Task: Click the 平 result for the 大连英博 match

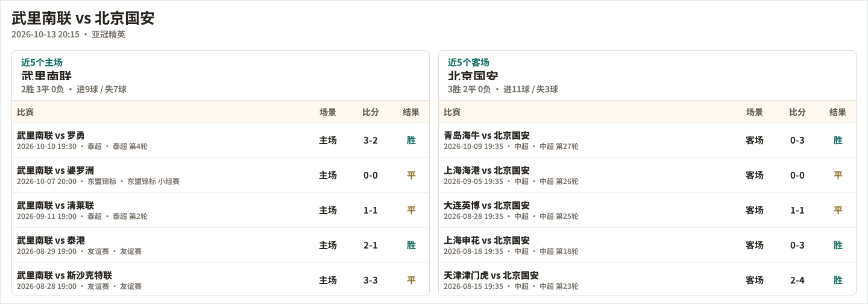Action: click(838, 210)
